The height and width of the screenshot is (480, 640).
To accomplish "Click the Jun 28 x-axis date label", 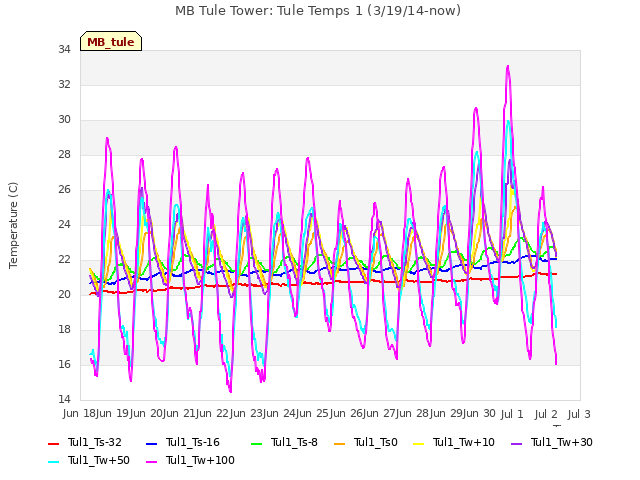I will (x=411, y=413).
